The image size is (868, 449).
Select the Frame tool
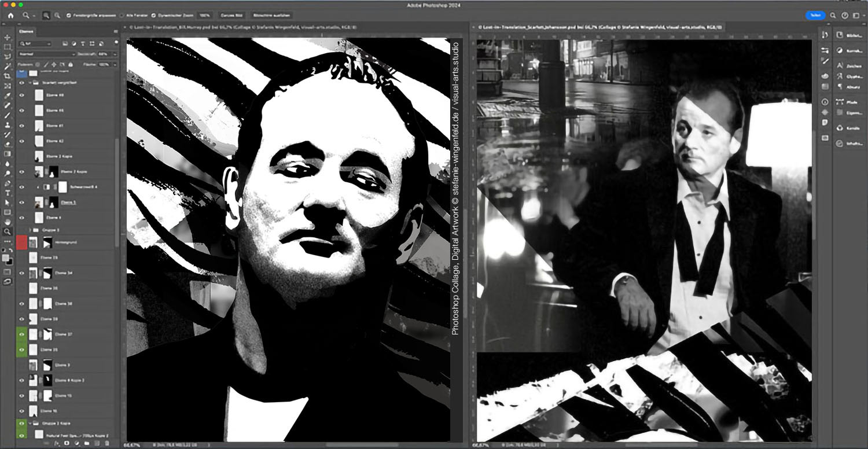pyautogui.click(x=8, y=86)
